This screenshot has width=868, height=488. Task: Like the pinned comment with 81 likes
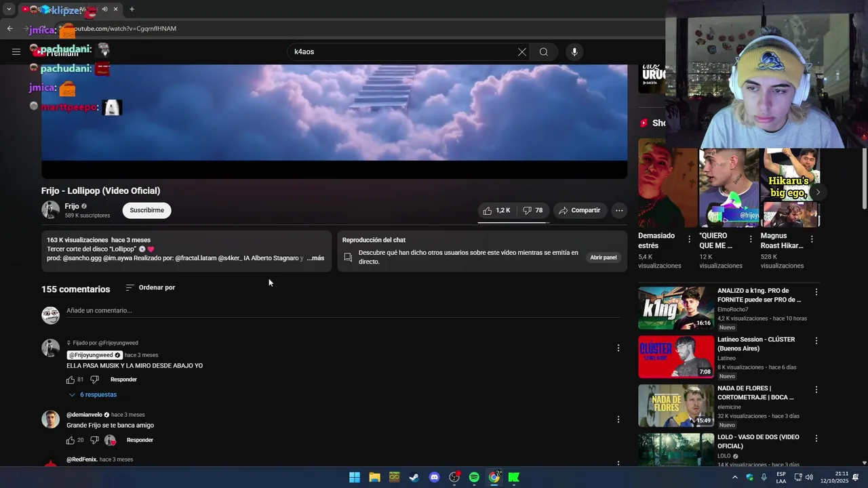(71, 380)
